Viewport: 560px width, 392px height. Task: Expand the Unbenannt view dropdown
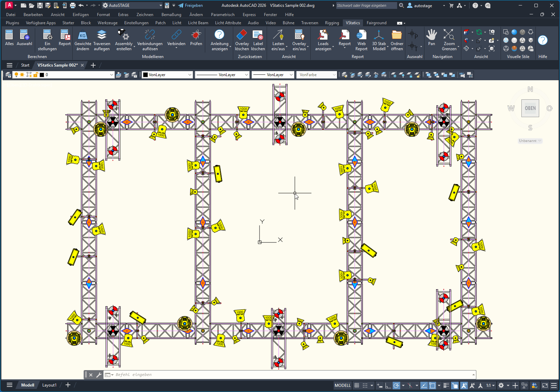[530, 141]
